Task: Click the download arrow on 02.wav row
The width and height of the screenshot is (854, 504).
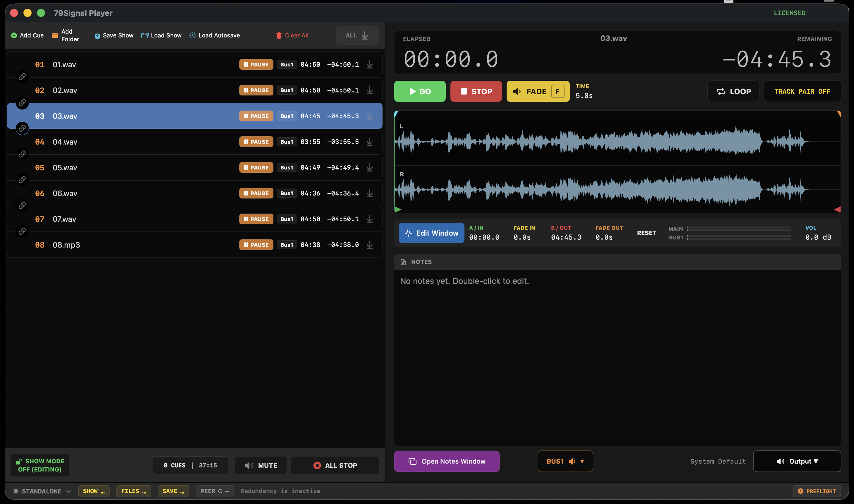Action: tap(369, 90)
